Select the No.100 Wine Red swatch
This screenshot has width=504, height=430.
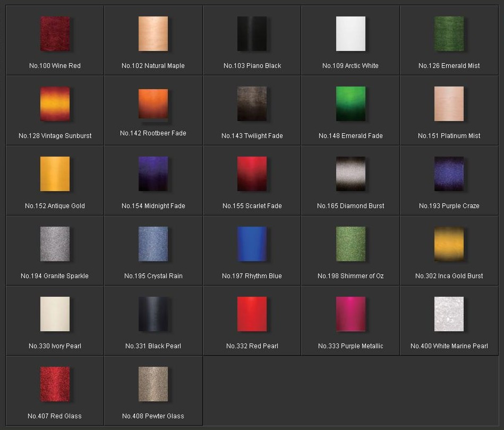[x=55, y=34]
